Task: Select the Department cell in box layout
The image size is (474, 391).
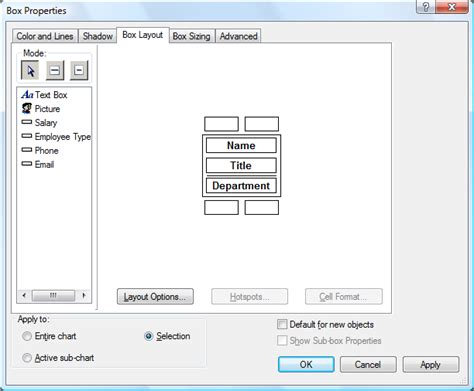Action: [241, 186]
